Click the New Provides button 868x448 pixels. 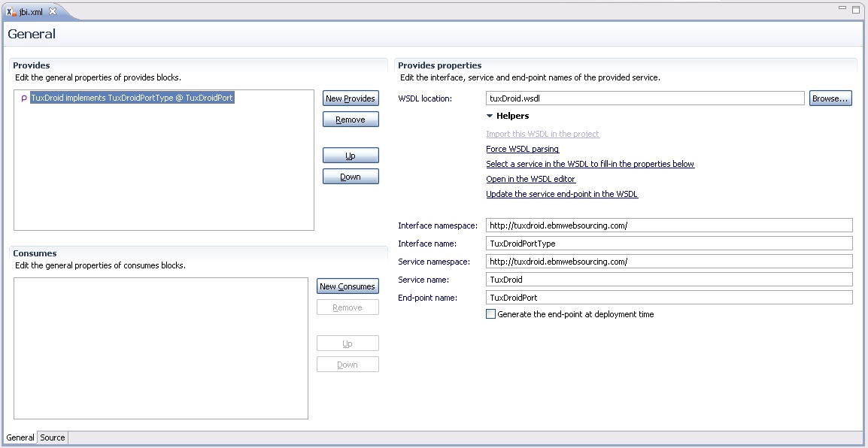(350, 98)
